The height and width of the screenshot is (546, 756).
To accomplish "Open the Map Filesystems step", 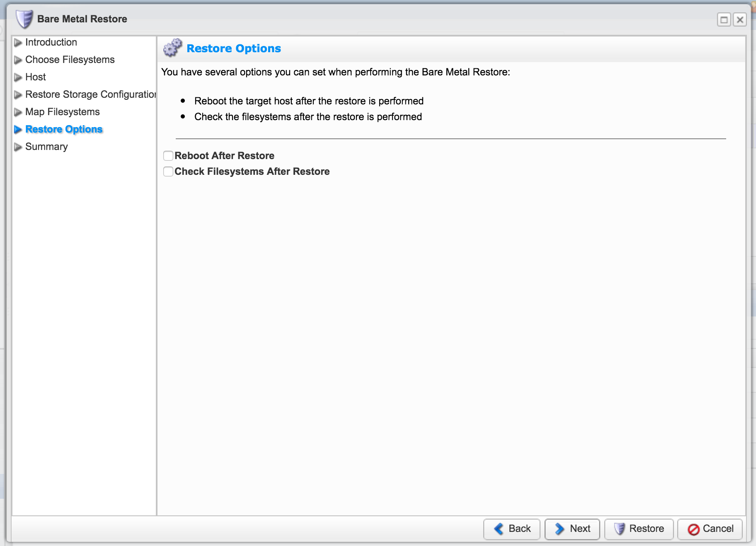I will pos(62,112).
